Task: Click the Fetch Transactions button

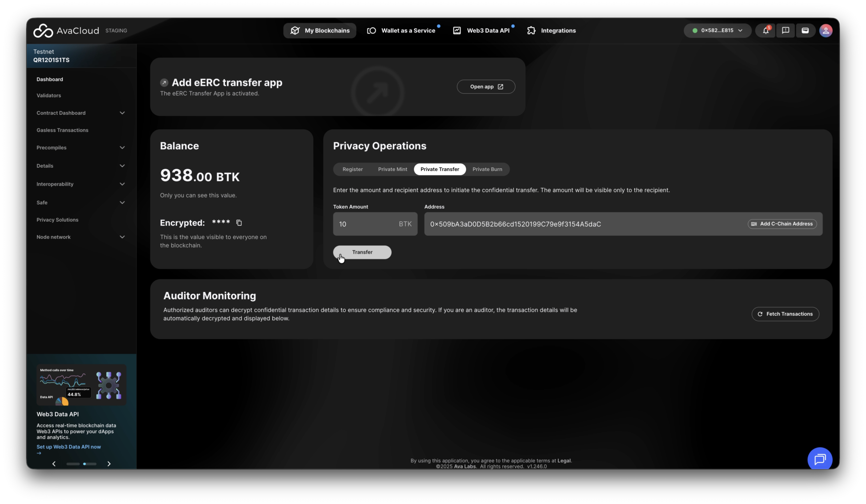Action: click(x=785, y=314)
